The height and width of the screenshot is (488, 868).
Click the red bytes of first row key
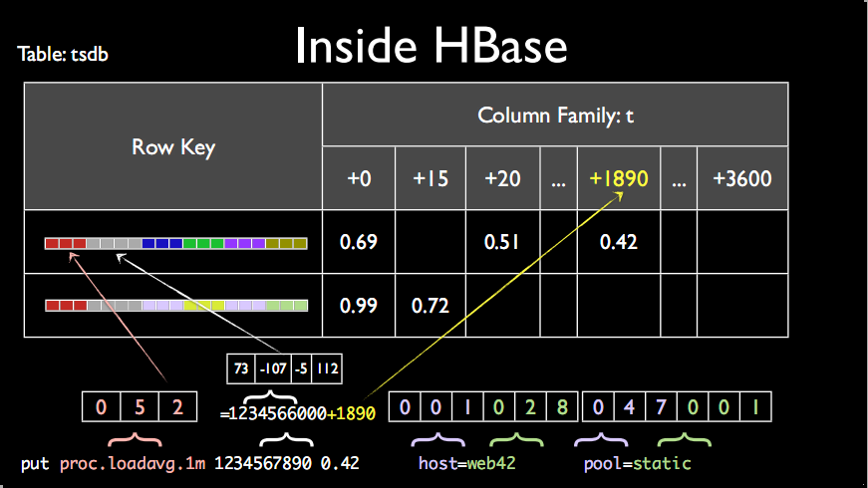66,243
